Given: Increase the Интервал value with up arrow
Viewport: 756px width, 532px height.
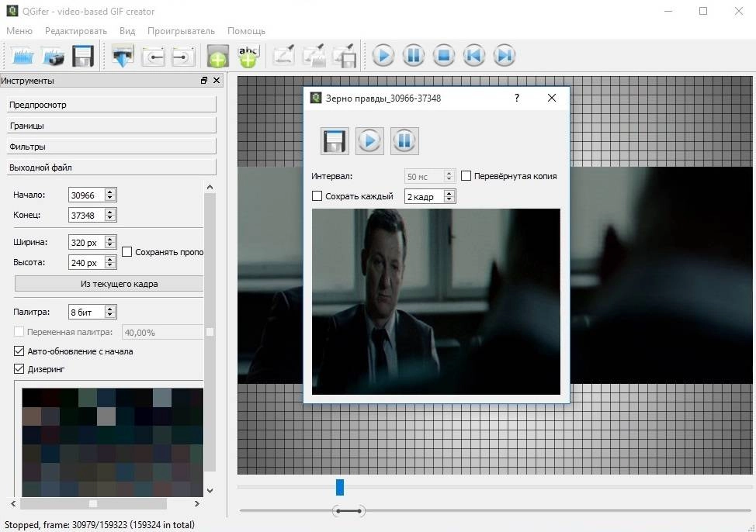Looking at the screenshot, I should click(x=449, y=173).
